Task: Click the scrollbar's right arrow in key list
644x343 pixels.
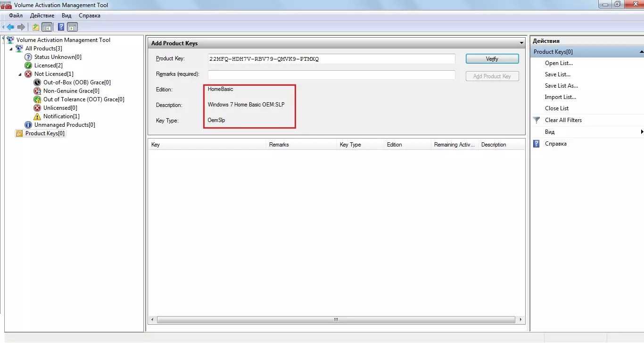Action: [x=520, y=319]
